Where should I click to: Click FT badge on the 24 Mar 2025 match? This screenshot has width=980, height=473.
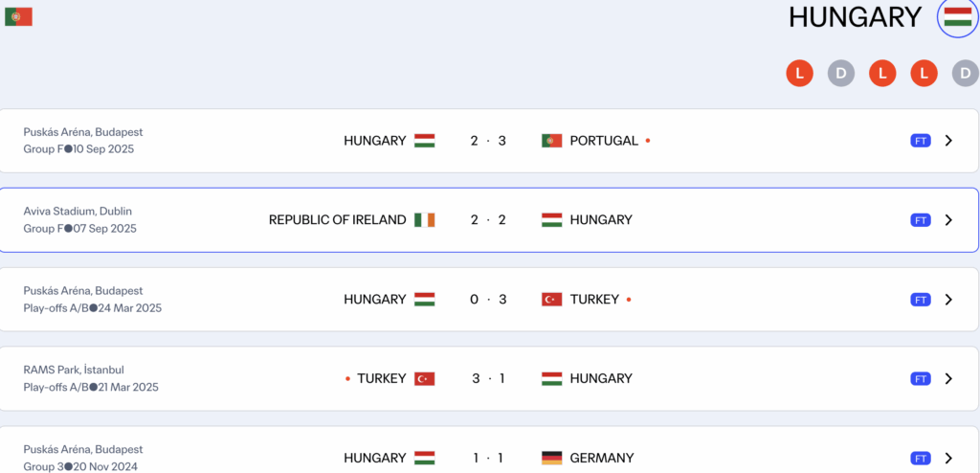point(921,300)
